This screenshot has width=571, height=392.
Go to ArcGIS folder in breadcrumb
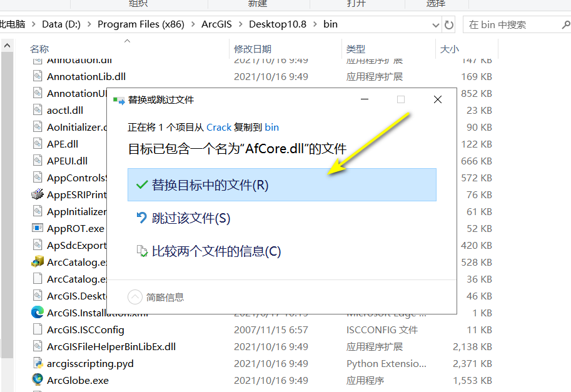coord(216,24)
